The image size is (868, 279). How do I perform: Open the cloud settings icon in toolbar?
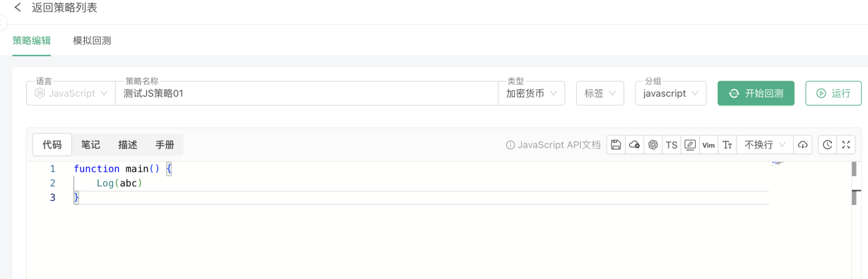[x=634, y=145]
